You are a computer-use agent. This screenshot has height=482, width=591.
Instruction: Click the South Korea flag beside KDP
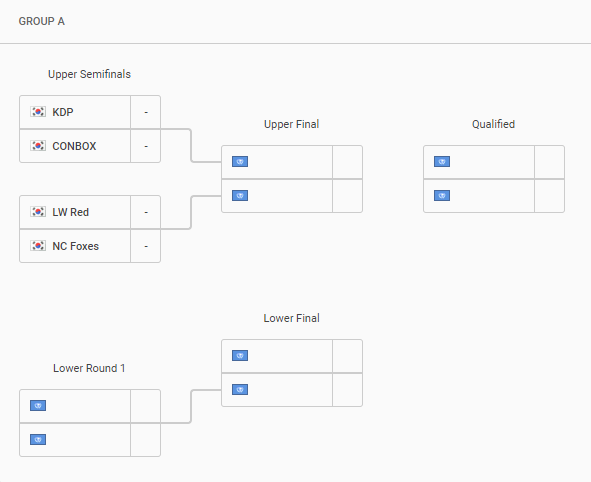coord(38,112)
